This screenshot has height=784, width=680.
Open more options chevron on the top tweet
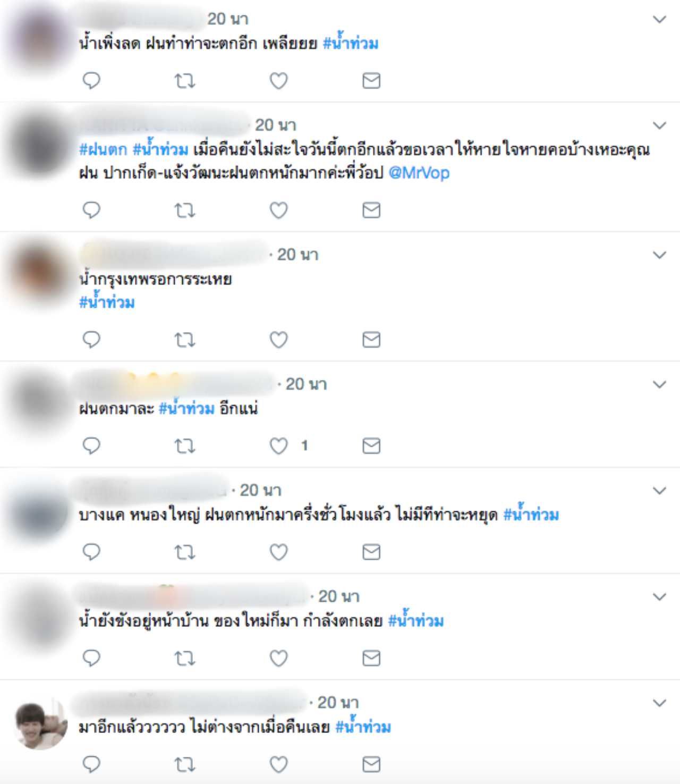click(x=659, y=20)
